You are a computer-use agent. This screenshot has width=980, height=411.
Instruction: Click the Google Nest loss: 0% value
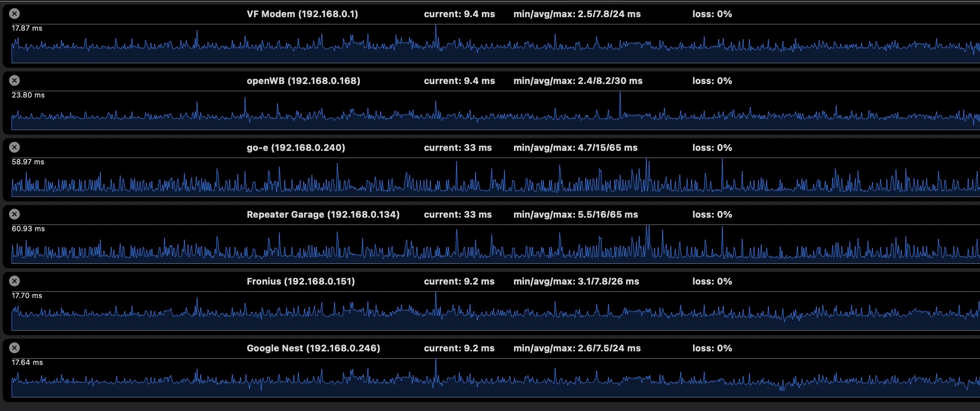[x=712, y=348]
